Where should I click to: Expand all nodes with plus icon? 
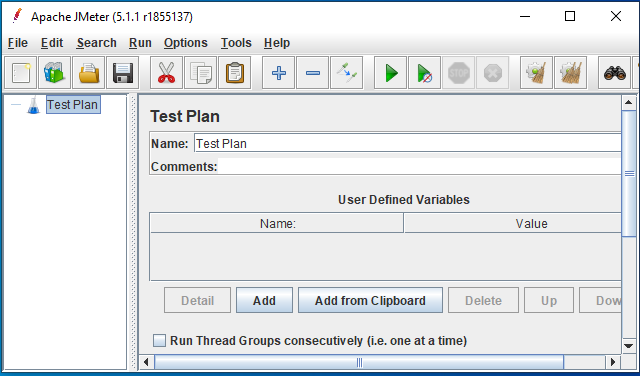tap(278, 73)
